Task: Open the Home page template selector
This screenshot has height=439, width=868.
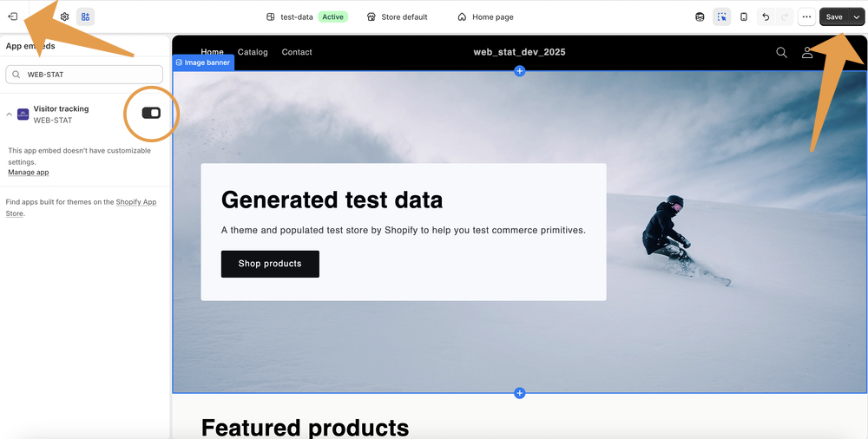Action: click(485, 17)
